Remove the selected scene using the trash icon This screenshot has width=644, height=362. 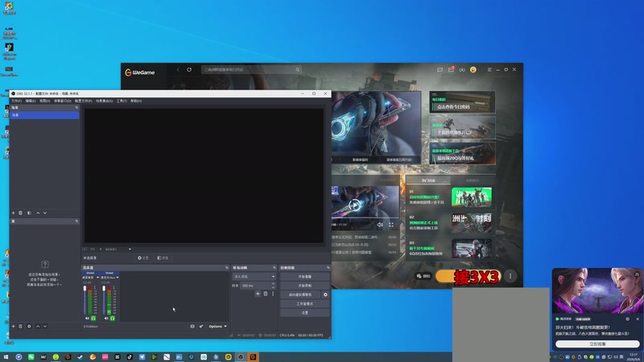pyautogui.click(x=21, y=213)
